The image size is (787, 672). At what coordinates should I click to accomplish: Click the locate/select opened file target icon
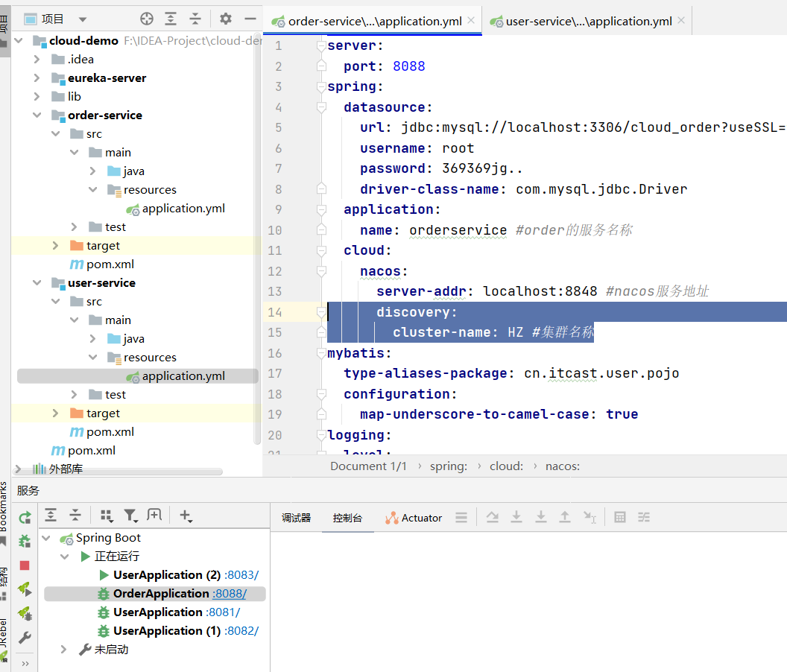tap(147, 19)
